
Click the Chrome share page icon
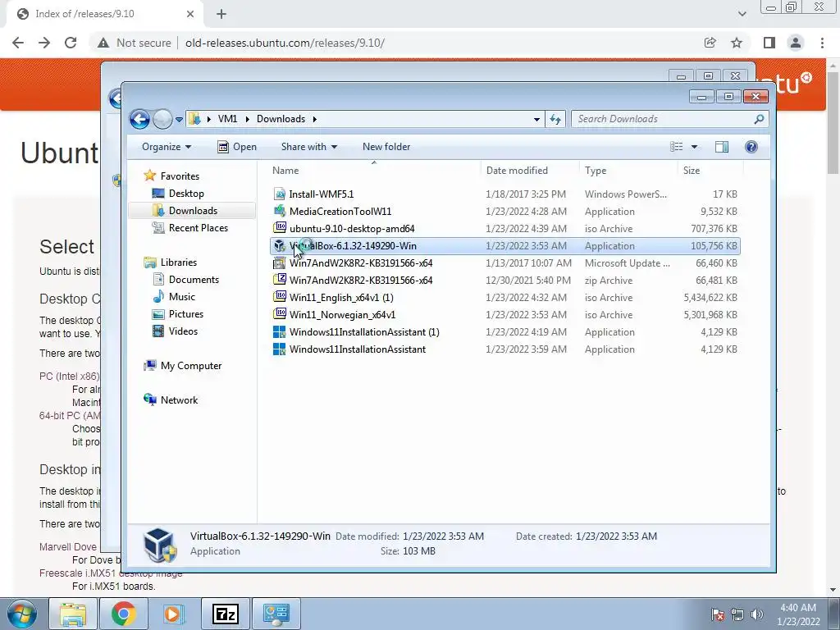tap(710, 43)
